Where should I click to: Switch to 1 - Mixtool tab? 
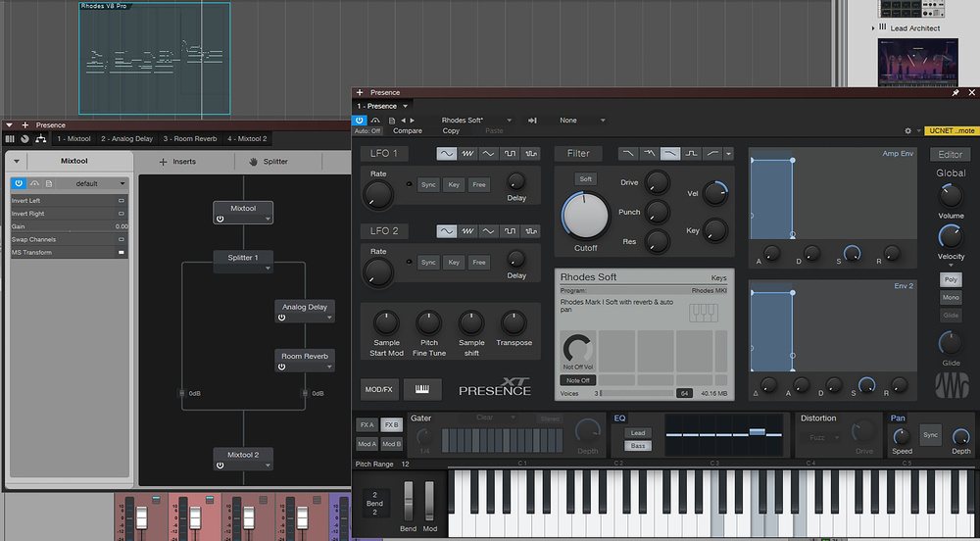click(x=73, y=139)
